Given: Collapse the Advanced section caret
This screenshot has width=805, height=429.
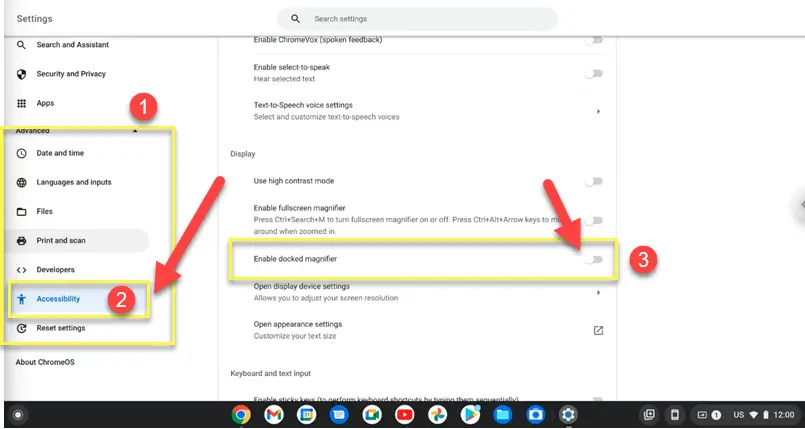Looking at the screenshot, I should (135, 131).
